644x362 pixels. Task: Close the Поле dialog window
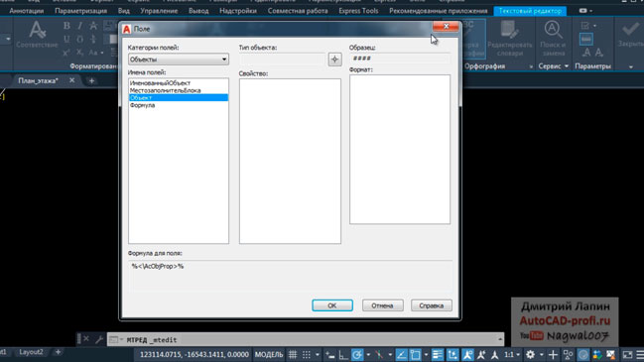tap(446, 27)
